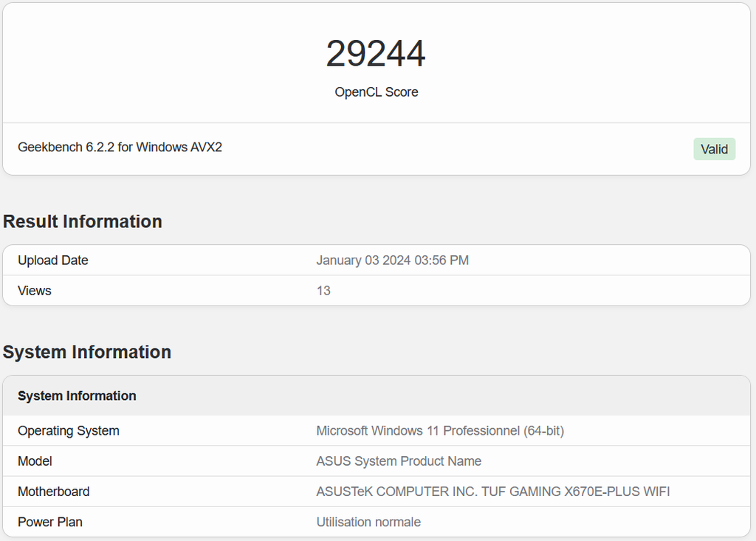The image size is (756, 541).
Task: Select the Result Information heading
Action: pyautogui.click(x=82, y=221)
